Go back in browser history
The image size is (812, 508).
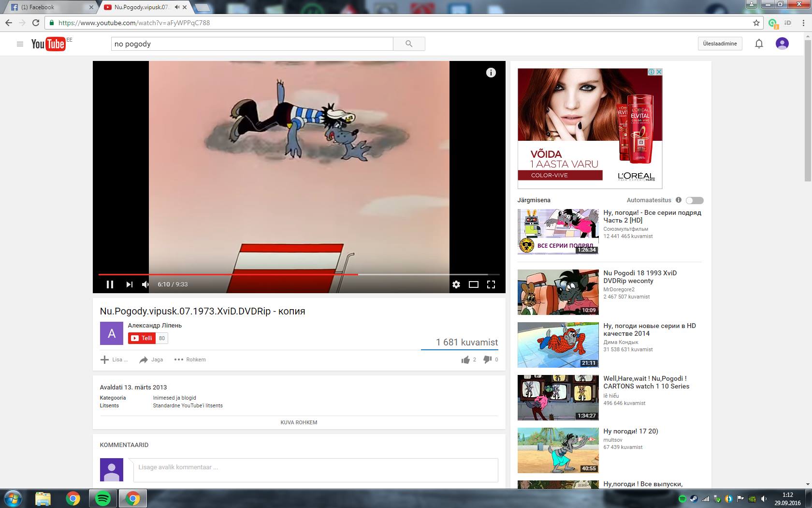click(9, 23)
